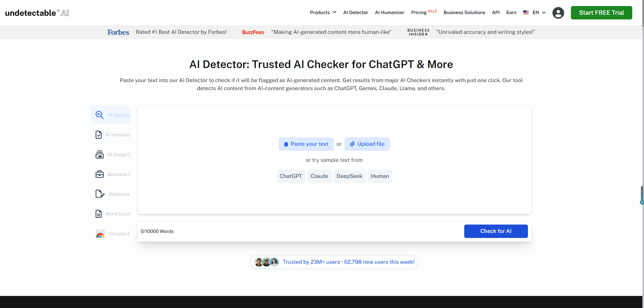Click the BuzzFeed human-like content quote
Viewport: 644px width, 308px height.
[331, 32]
